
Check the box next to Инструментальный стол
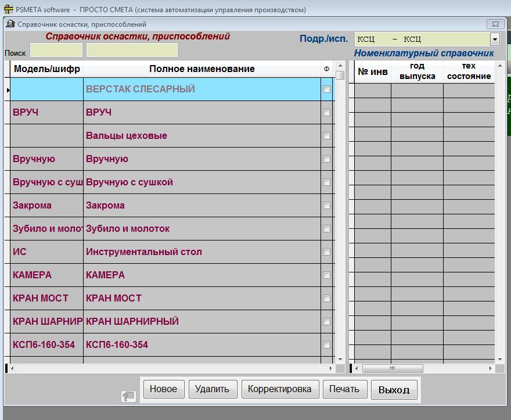326,252
